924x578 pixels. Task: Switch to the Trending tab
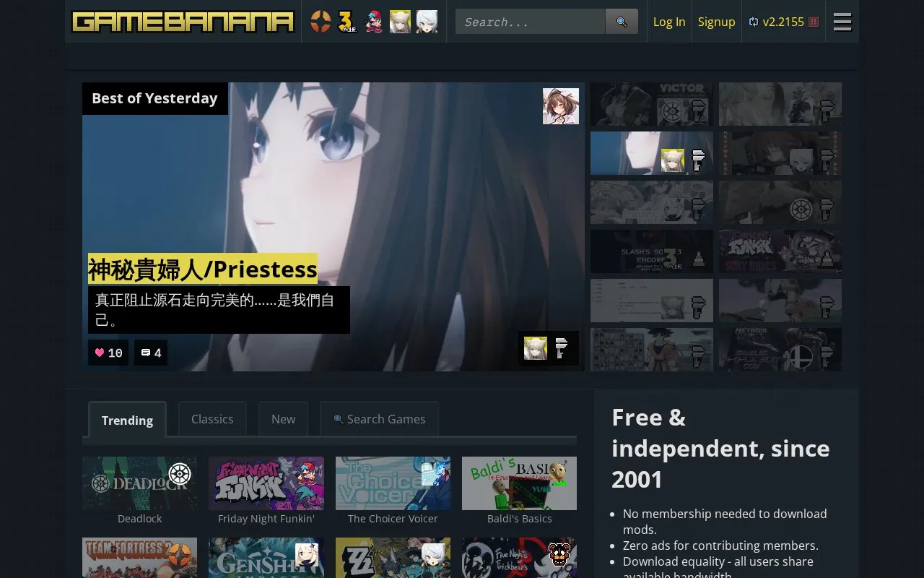coord(127,420)
